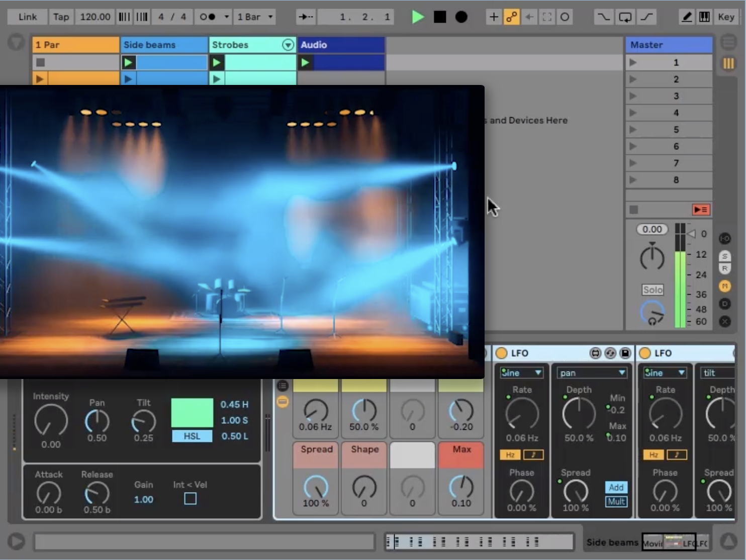Click the Key mapping button
Screen dimensions: 746x560
coord(726,17)
